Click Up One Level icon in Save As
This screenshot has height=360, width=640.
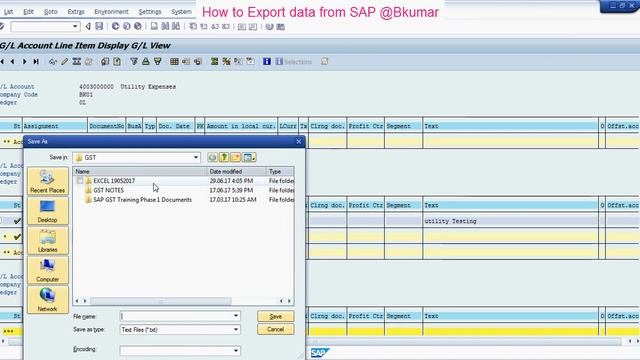click(224, 158)
